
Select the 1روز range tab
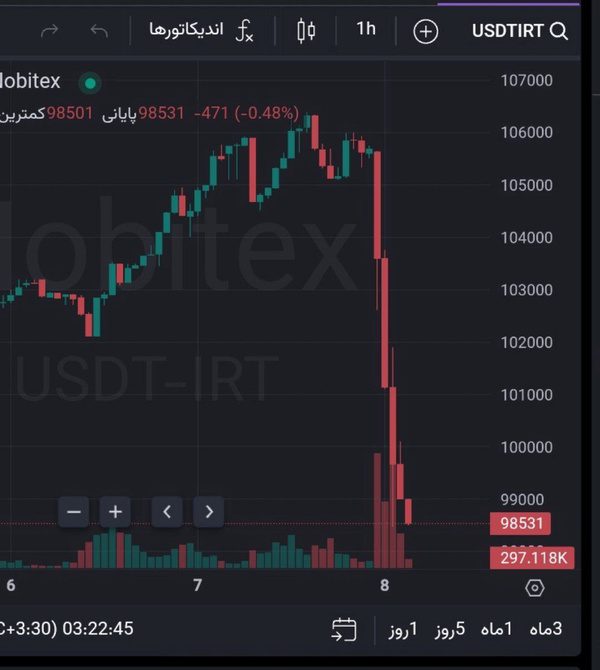point(403,629)
